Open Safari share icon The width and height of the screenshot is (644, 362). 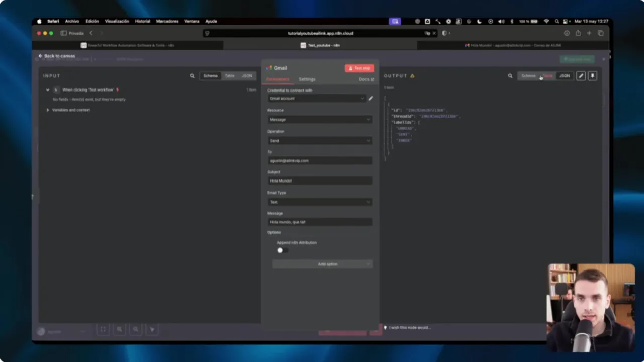point(578,33)
